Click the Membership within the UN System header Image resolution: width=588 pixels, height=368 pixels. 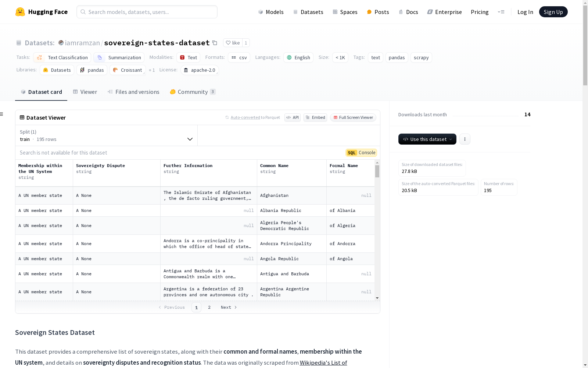point(44,173)
